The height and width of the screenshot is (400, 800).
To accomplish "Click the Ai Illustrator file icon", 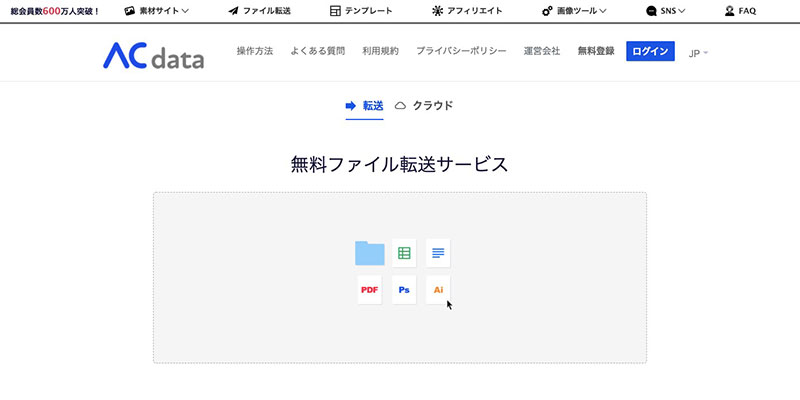I will tap(438, 290).
